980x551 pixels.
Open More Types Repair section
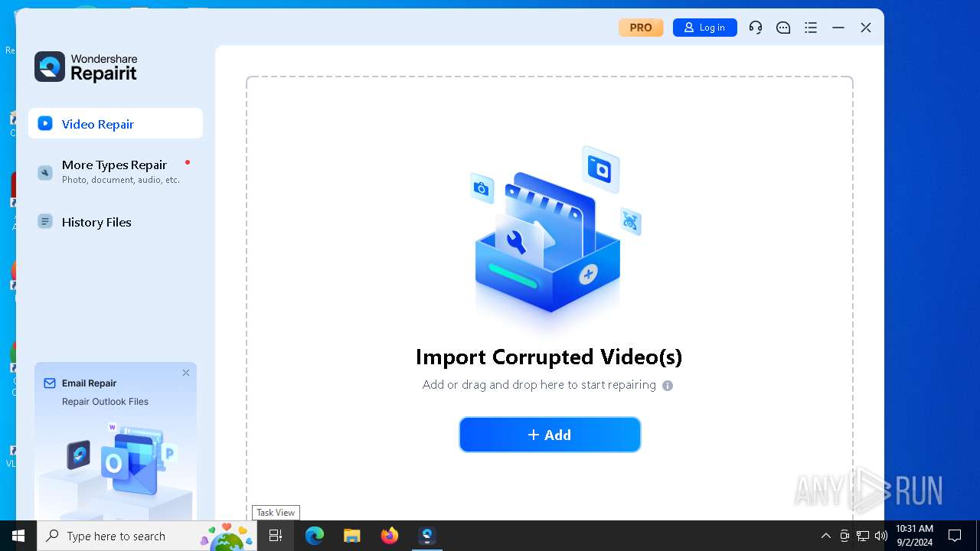[x=116, y=171]
